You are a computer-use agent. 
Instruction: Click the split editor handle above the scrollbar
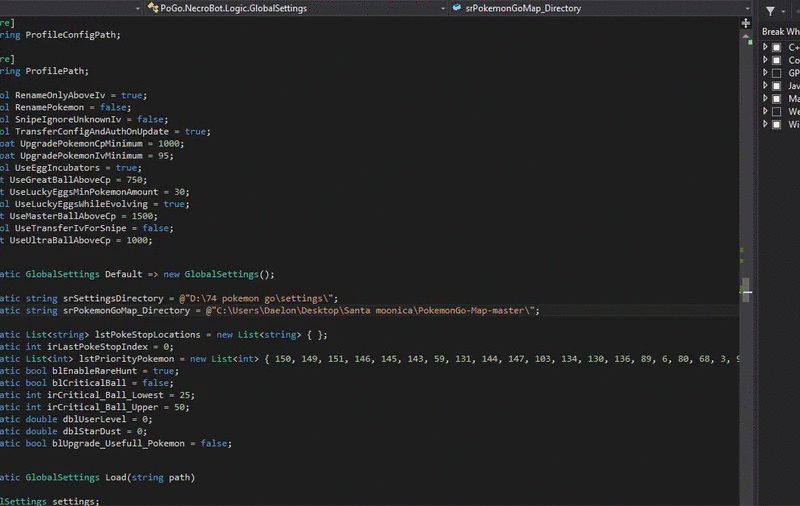[x=745, y=23]
